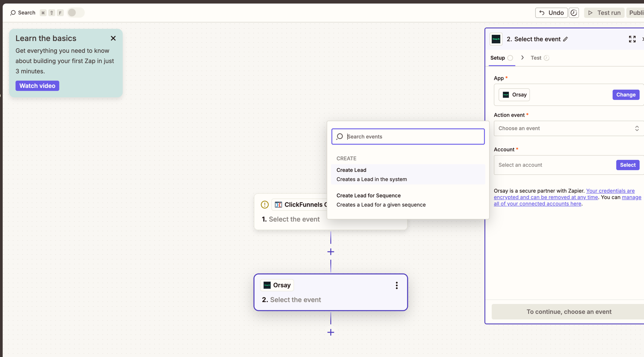Expand the step panel to fullscreen
644x357 pixels.
pos(632,39)
